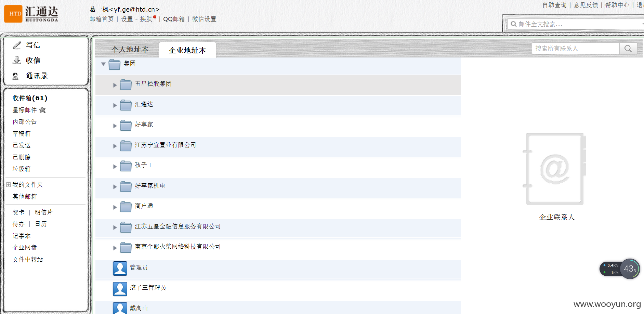Screen dimensions: 644x314
Task: Click the 商户通 folder icon
Action: 126,207
